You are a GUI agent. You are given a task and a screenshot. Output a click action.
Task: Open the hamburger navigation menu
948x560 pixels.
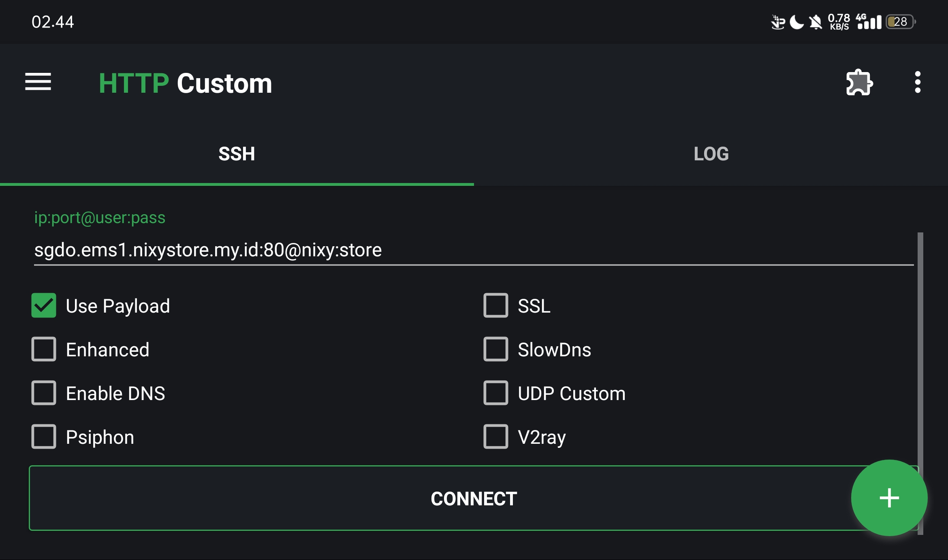(38, 82)
